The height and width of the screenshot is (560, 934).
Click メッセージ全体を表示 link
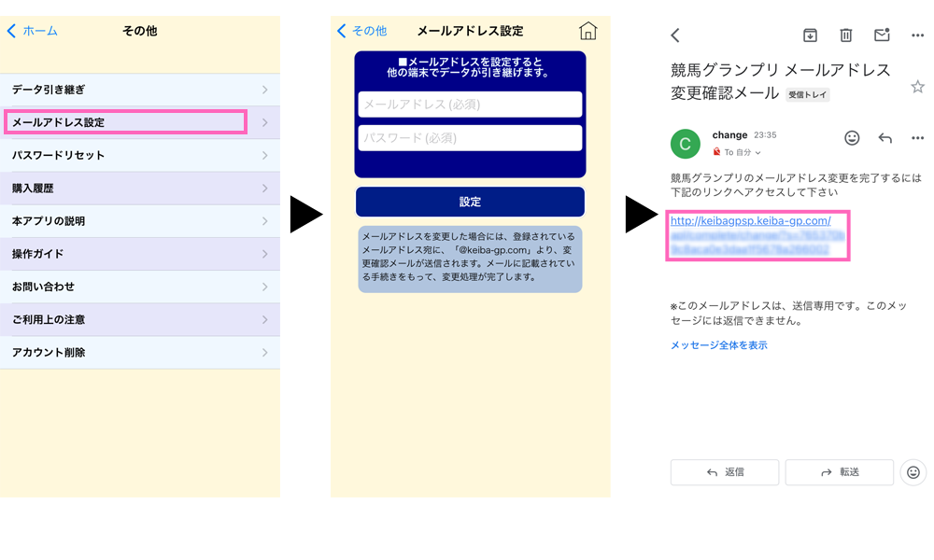pyautogui.click(x=718, y=345)
